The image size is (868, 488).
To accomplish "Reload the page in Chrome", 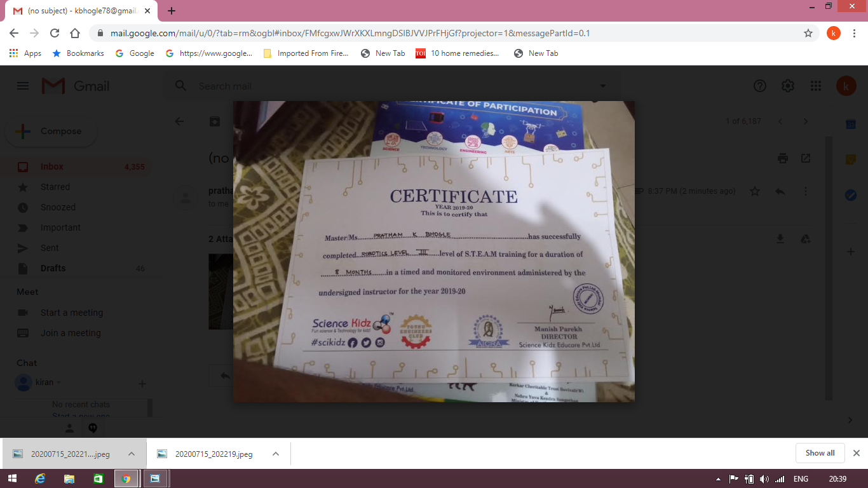I will tap(55, 33).
